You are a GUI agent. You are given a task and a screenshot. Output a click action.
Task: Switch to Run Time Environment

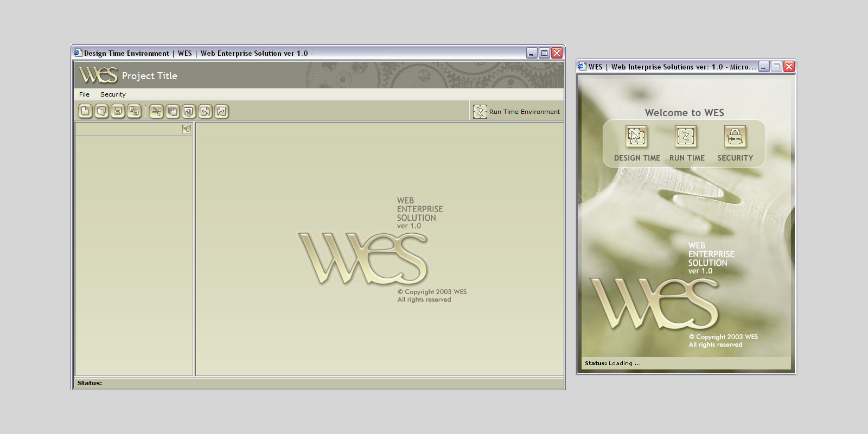[x=516, y=112]
